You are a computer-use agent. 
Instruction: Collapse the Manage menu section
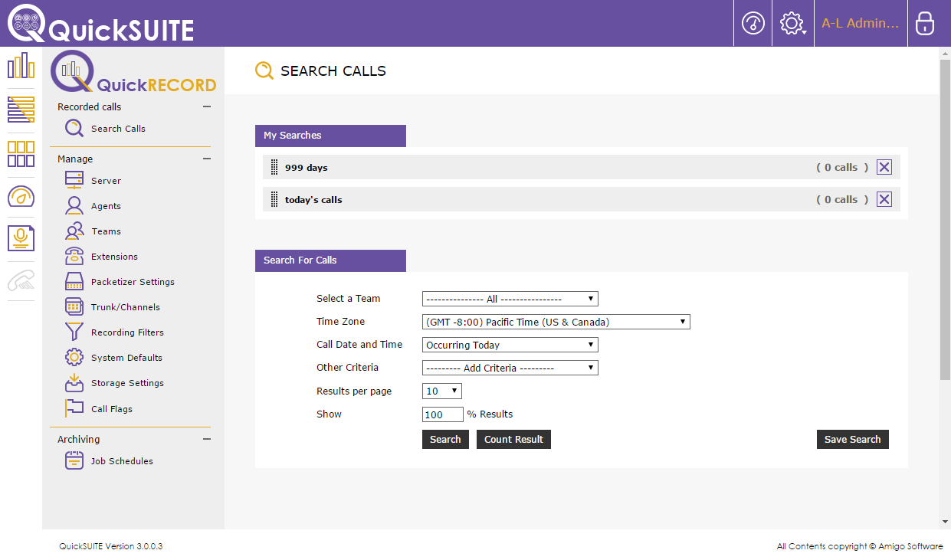pyautogui.click(x=206, y=159)
